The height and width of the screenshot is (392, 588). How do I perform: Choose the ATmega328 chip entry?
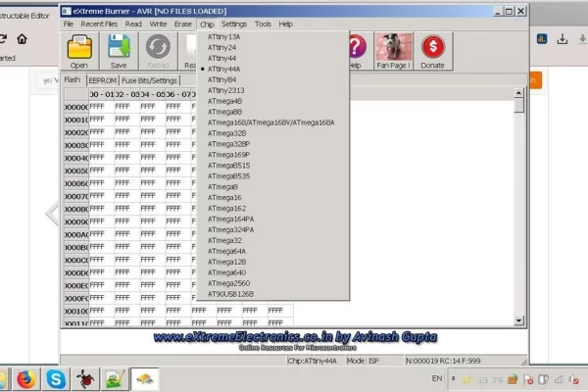(x=272, y=133)
